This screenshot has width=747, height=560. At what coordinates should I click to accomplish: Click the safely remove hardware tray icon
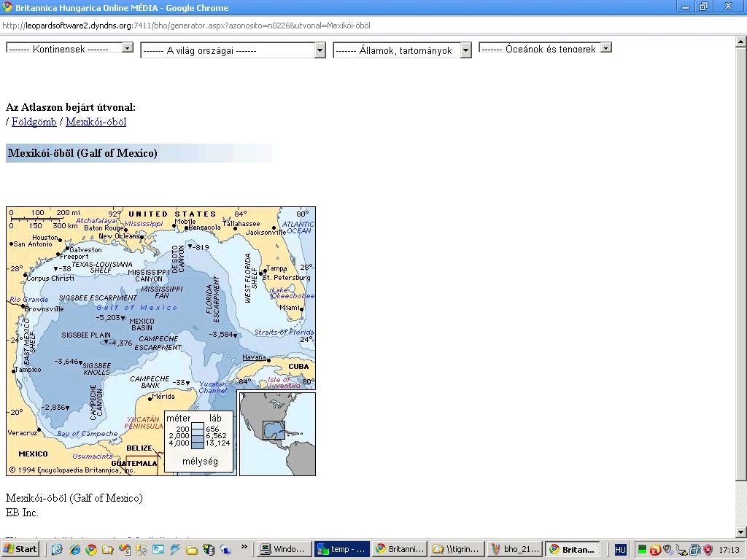coord(682,550)
